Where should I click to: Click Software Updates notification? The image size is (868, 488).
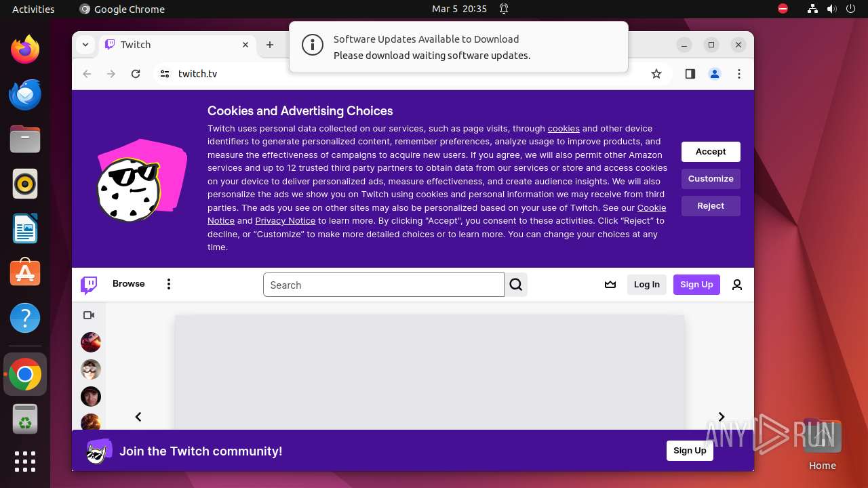(x=458, y=47)
